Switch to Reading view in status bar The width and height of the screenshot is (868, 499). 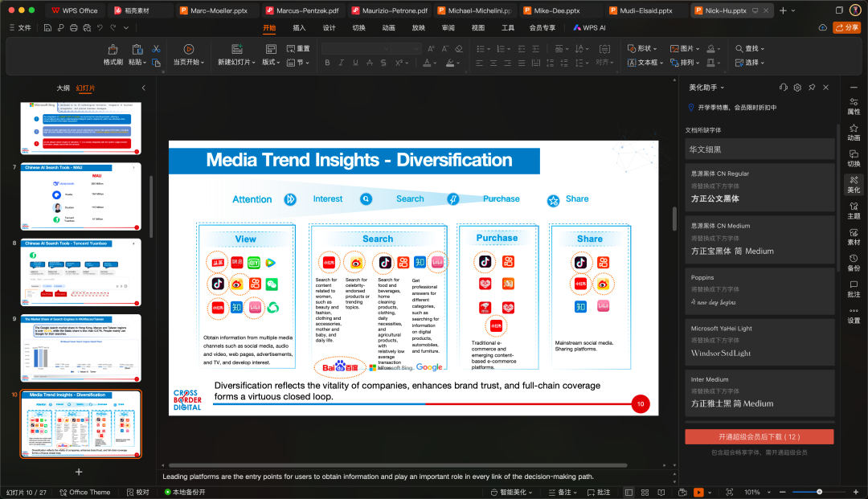click(x=661, y=492)
